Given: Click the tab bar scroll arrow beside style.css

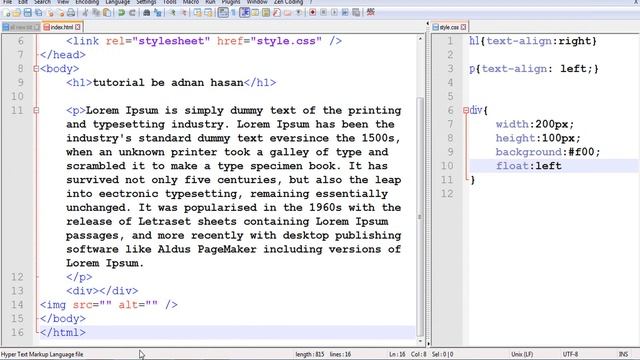Looking at the screenshot, I should click(427, 24).
